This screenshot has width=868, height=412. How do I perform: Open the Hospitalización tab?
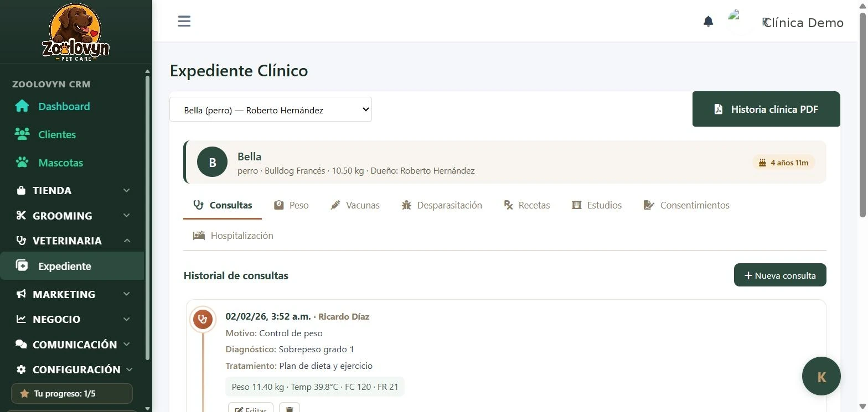coord(233,236)
